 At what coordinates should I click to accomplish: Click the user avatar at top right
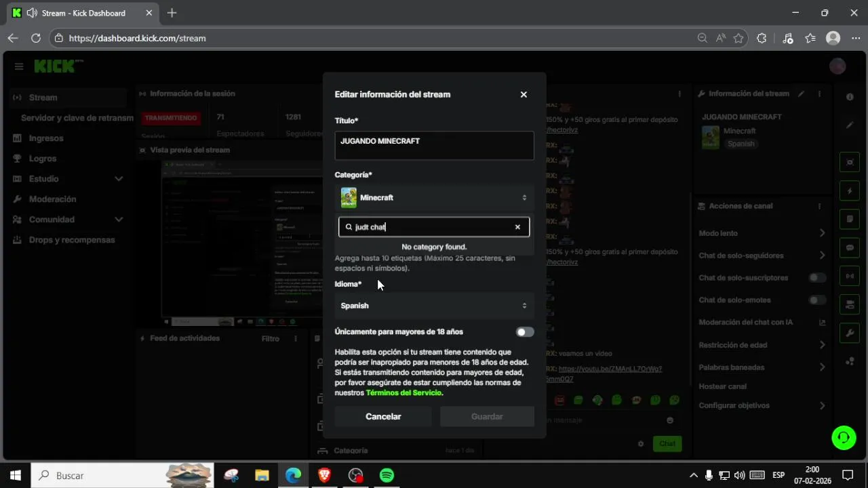pyautogui.click(x=837, y=66)
